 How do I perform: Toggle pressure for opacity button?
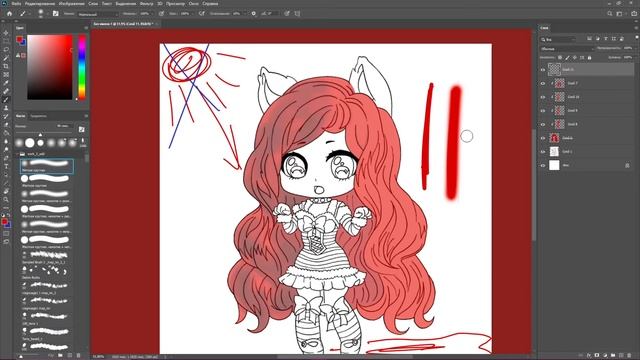point(161,13)
